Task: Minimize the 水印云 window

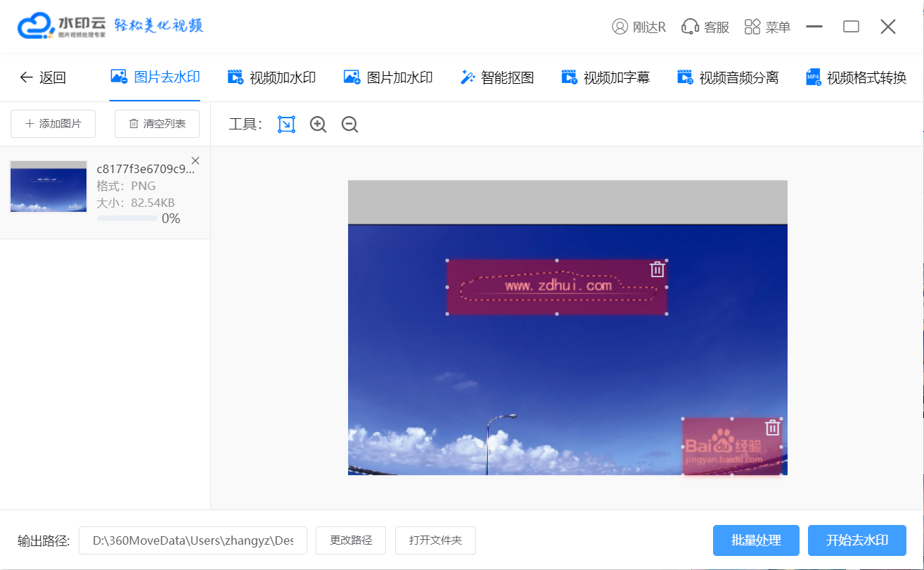Action: (814, 27)
